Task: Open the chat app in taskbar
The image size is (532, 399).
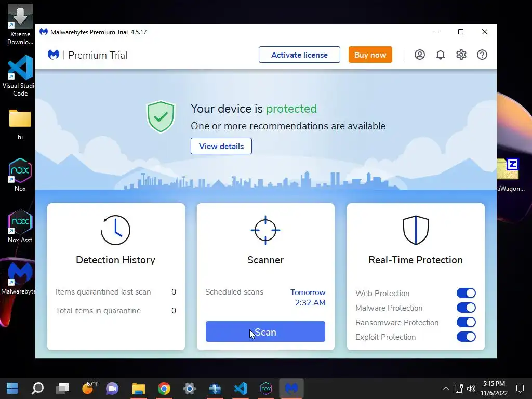Action: [112, 389]
